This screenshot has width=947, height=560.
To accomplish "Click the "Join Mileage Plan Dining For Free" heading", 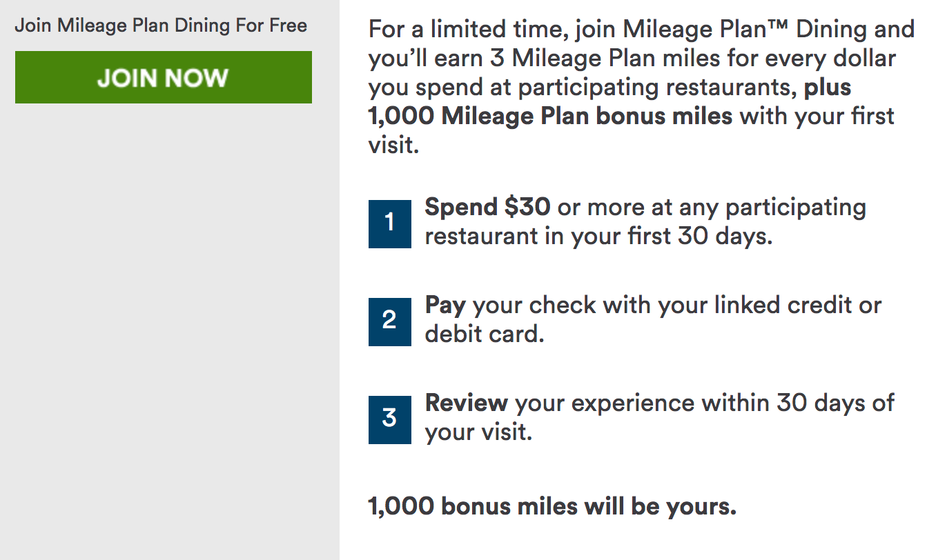I will pos(161,26).
